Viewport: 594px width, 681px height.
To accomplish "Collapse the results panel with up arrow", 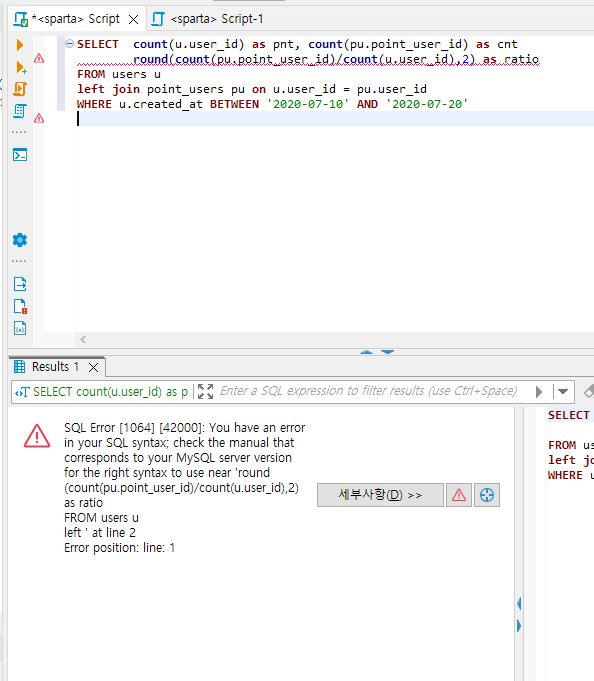I will [x=366, y=352].
